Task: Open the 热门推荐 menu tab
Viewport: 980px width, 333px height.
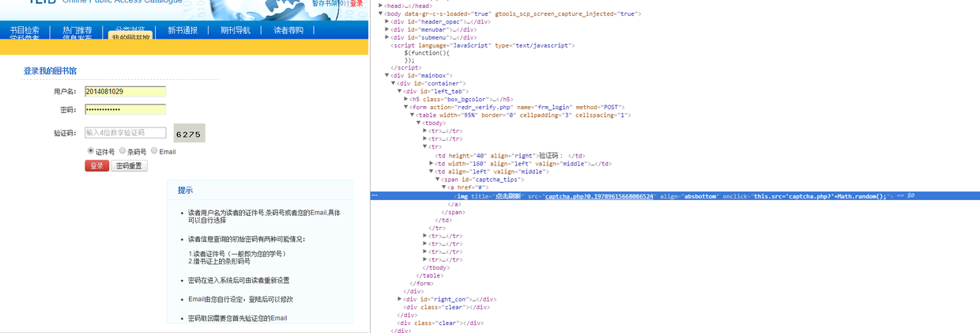Action: 77,30
